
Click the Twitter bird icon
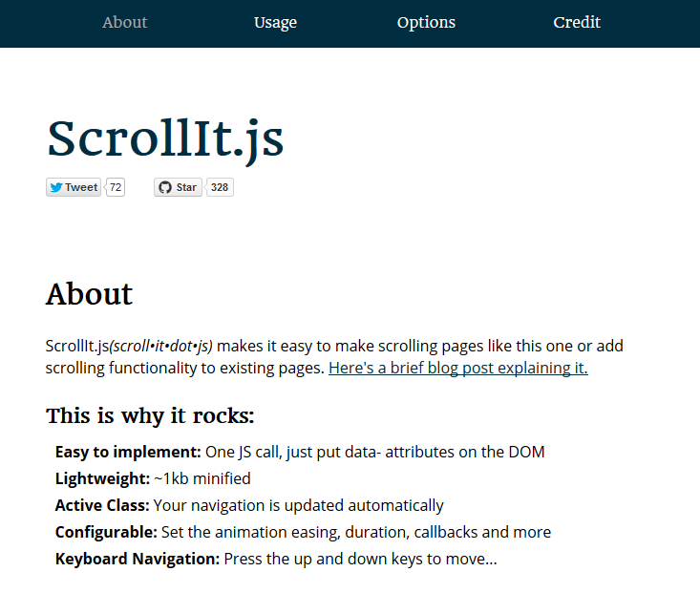click(55, 187)
